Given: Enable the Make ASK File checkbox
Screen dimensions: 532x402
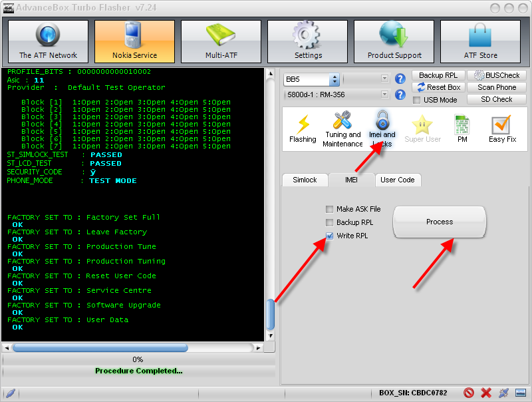Looking at the screenshot, I should (x=329, y=209).
